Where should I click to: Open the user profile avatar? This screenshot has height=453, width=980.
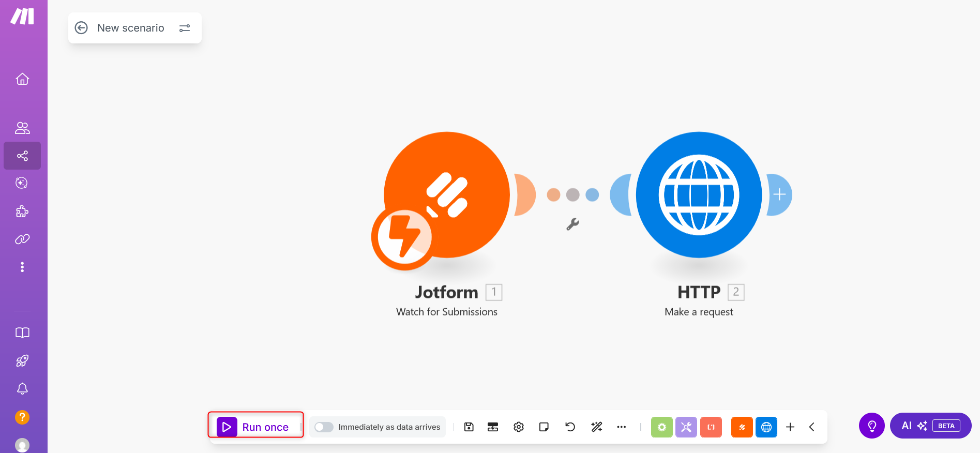coord(22,445)
